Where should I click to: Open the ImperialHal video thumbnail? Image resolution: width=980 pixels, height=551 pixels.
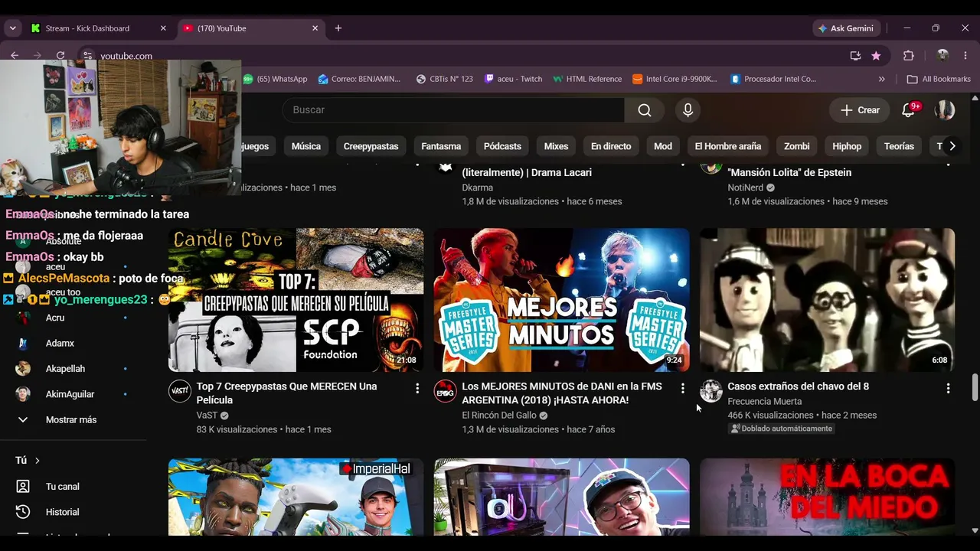coord(296,497)
